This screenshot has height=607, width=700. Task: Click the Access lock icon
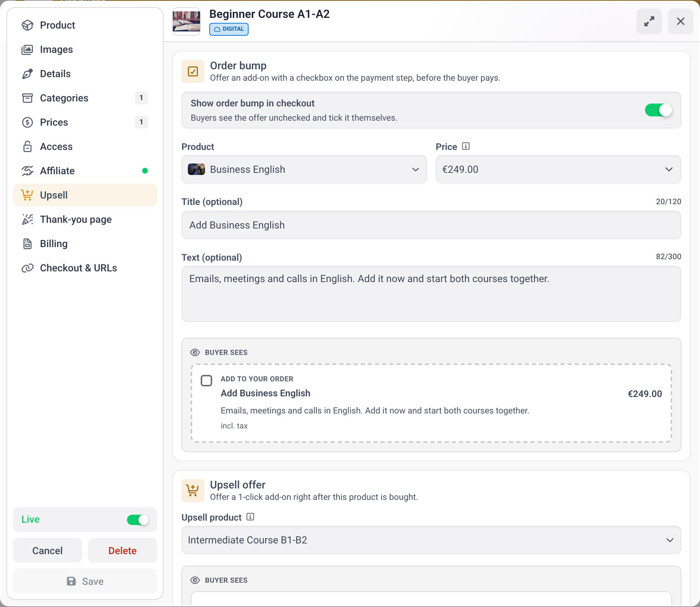coord(27,146)
